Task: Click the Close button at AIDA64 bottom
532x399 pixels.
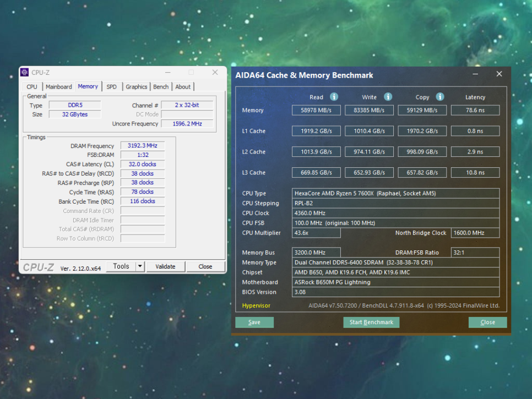Action: (487, 323)
